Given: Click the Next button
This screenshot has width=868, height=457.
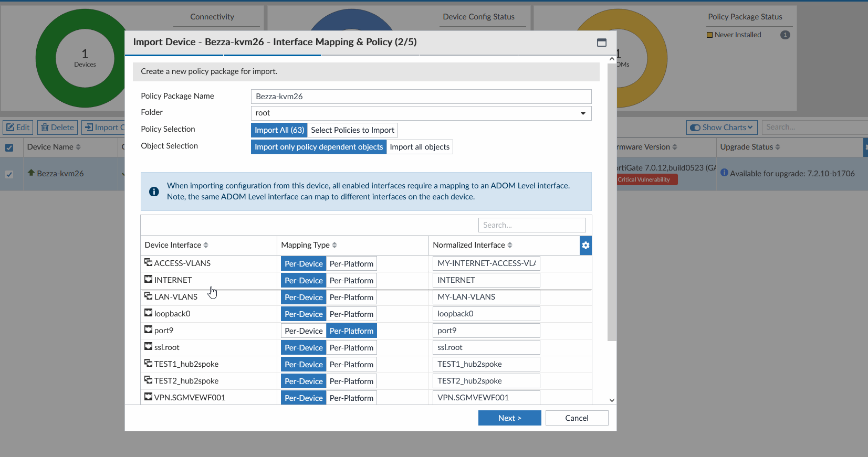Looking at the screenshot, I should 510,418.
